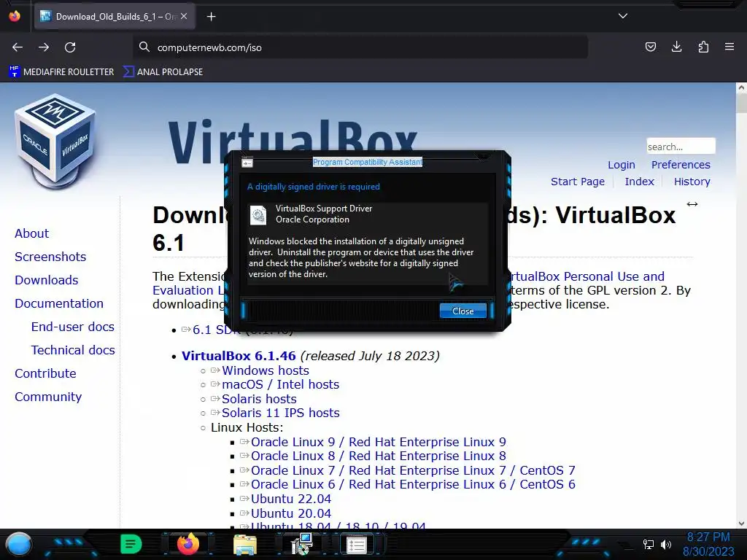The width and height of the screenshot is (747, 560).
Task: Expand the list all tabs chevron
Action: point(623,16)
